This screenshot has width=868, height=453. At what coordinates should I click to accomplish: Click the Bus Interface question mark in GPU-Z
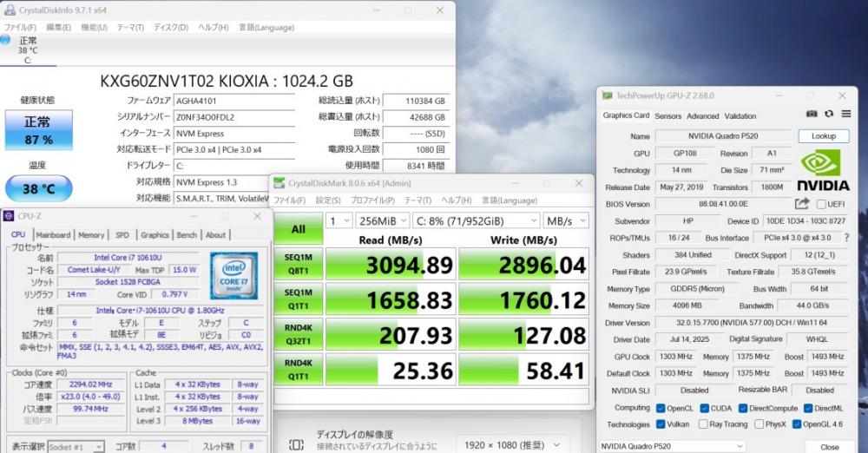(846, 238)
